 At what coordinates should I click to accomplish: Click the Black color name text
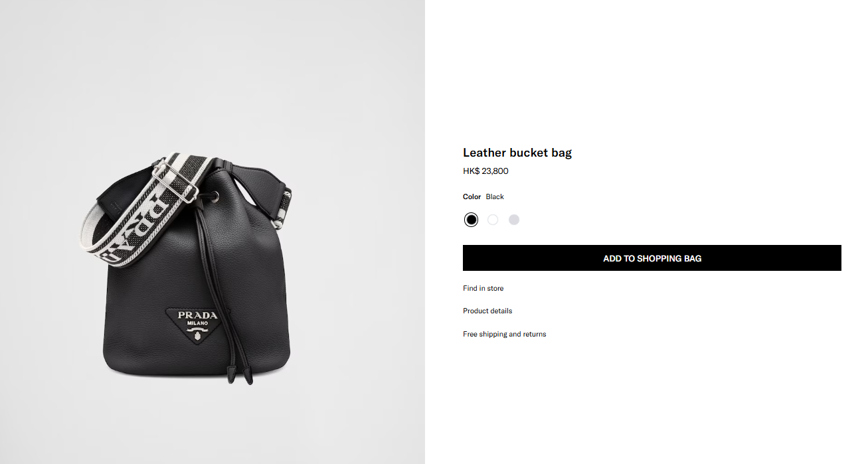coord(495,196)
